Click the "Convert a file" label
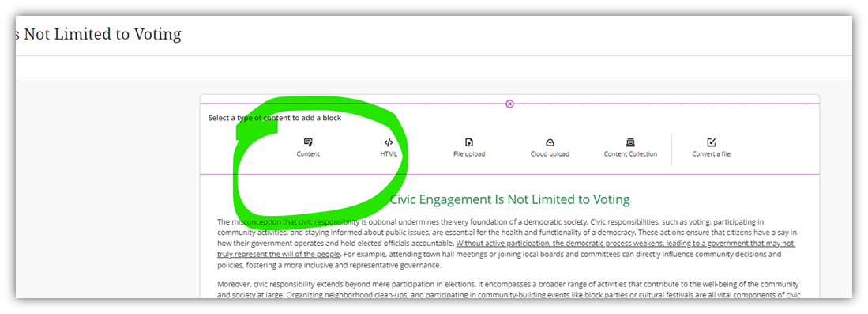868x314 pixels. click(712, 154)
